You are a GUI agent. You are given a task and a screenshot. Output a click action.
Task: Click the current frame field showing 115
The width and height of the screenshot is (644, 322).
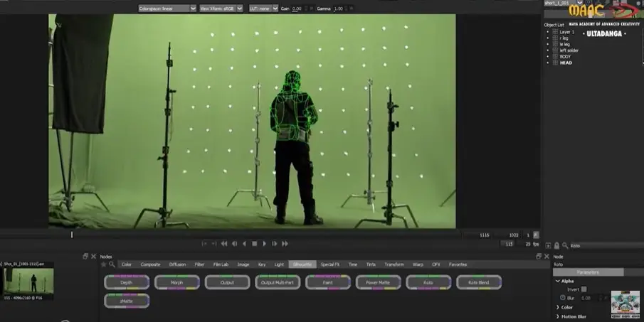pos(509,244)
